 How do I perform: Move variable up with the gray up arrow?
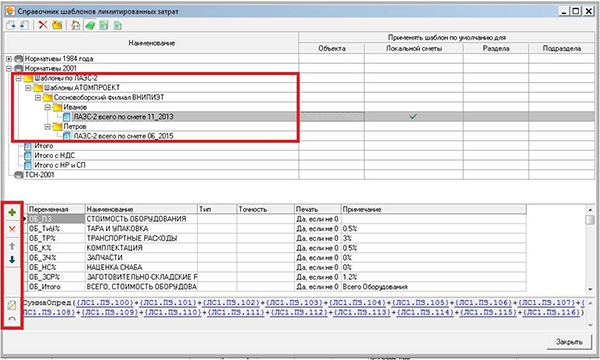[x=12, y=246]
